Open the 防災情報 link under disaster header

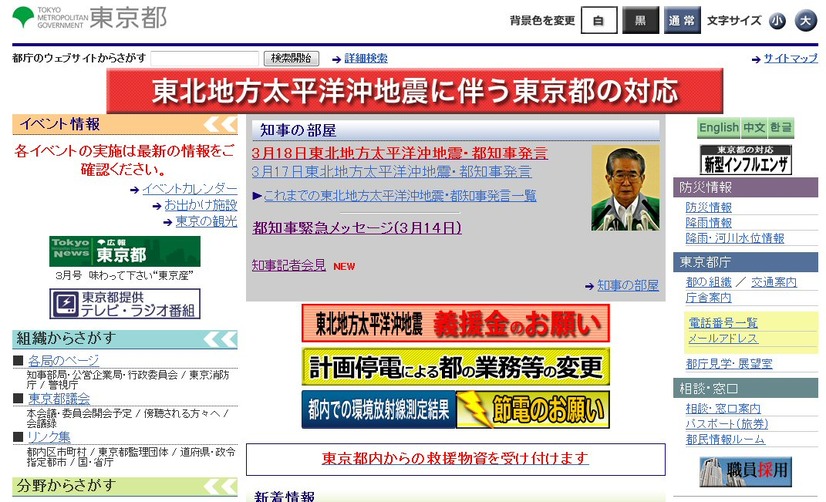[x=709, y=208]
